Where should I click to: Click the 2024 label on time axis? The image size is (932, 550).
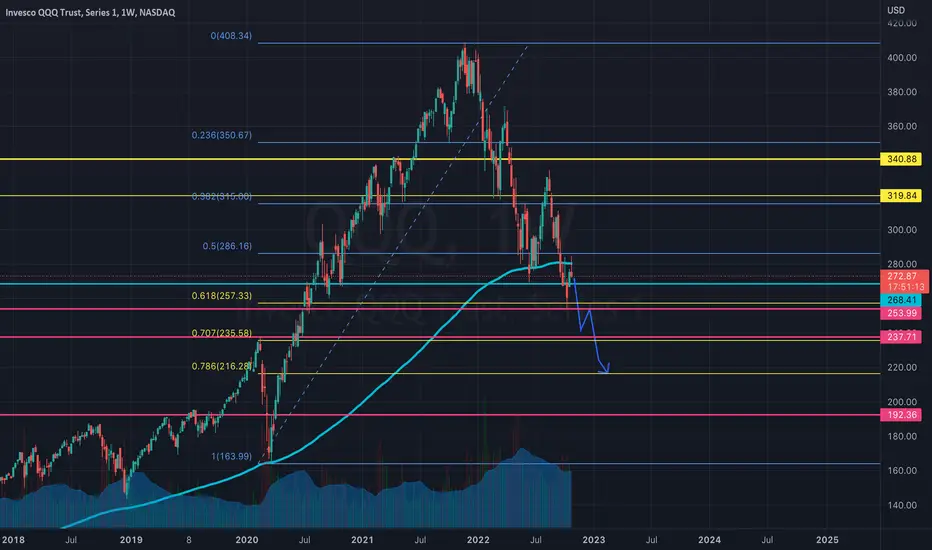point(709,540)
